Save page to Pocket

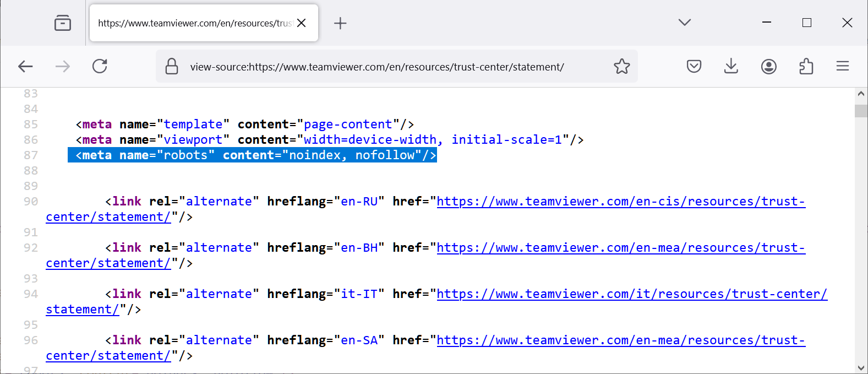pos(694,67)
